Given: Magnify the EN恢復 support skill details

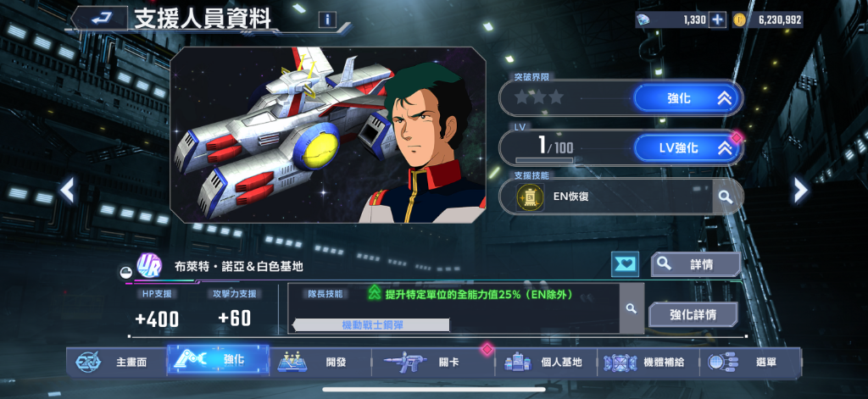Looking at the screenshot, I should (x=726, y=197).
